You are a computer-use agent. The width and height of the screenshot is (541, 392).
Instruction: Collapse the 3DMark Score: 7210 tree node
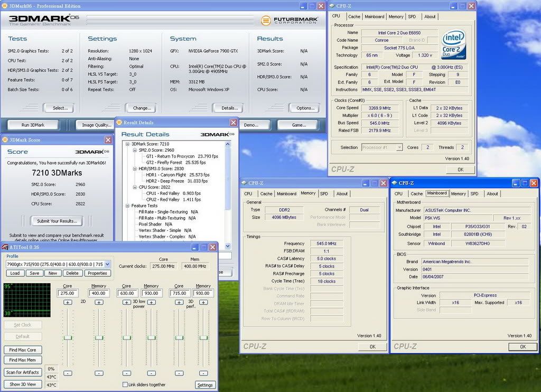point(127,144)
